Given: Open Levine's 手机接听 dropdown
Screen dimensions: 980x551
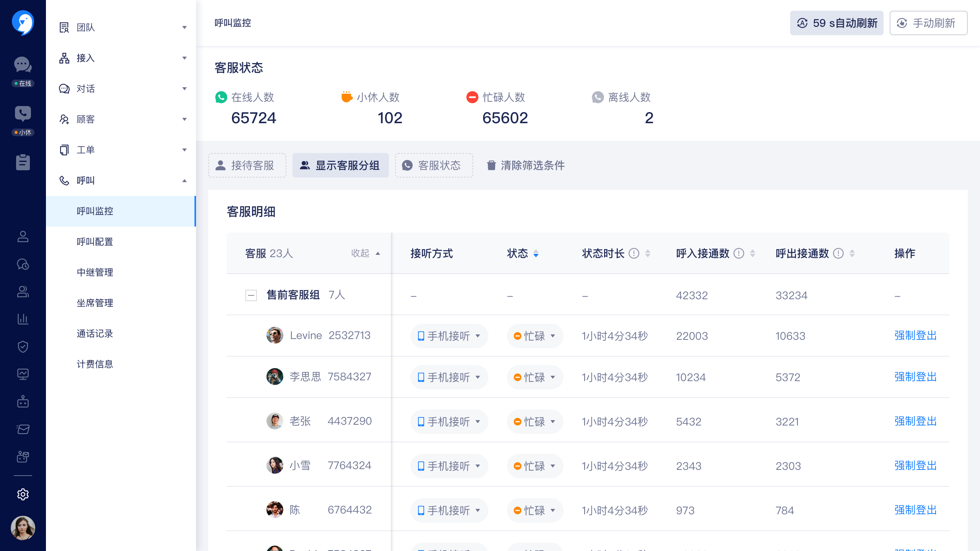Looking at the screenshot, I should click(449, 336).
